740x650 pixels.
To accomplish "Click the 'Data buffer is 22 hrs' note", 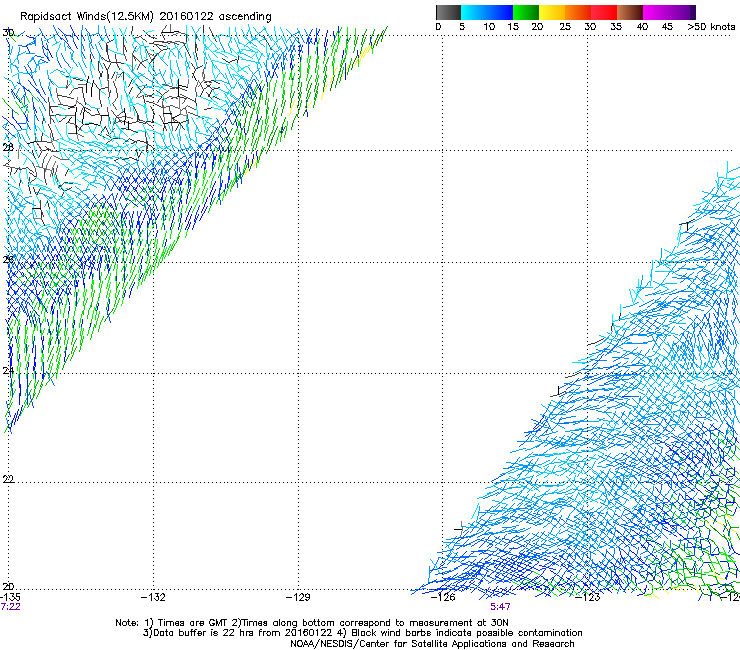I will click(x=362, y=633).
